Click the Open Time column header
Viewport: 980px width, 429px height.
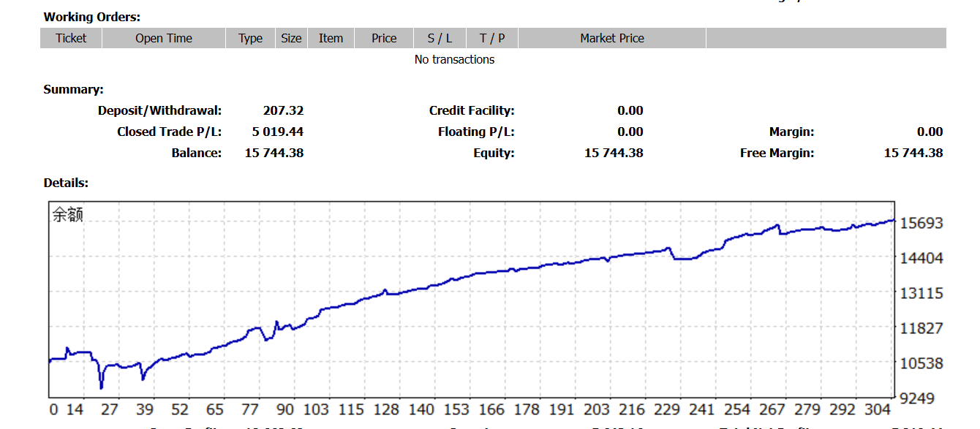point(164,39)
